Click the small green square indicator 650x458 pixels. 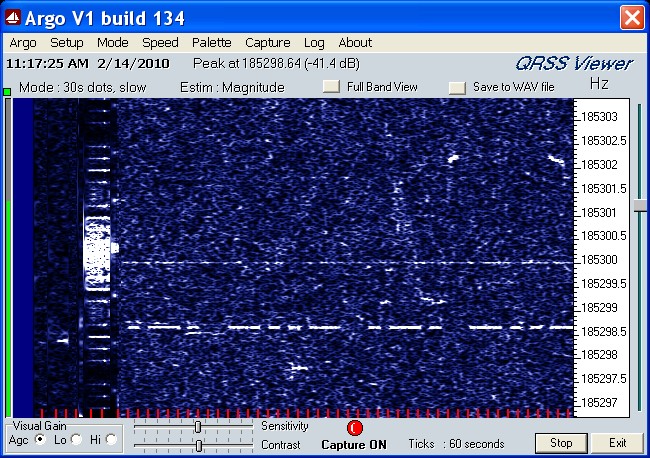point(7,91)
